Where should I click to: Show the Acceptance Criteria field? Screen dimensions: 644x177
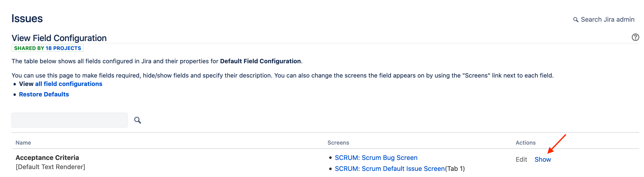(x=543, y=159)
